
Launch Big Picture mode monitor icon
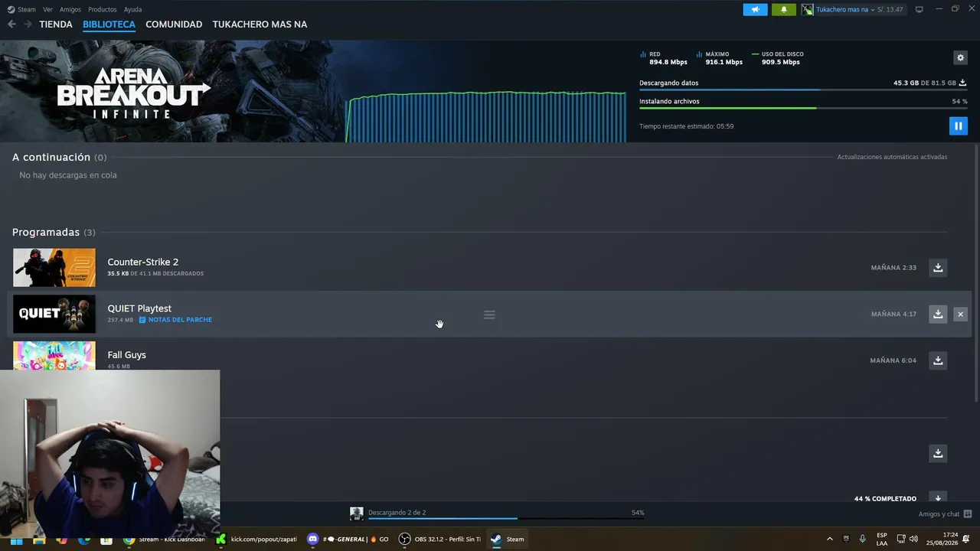point(920,9)
